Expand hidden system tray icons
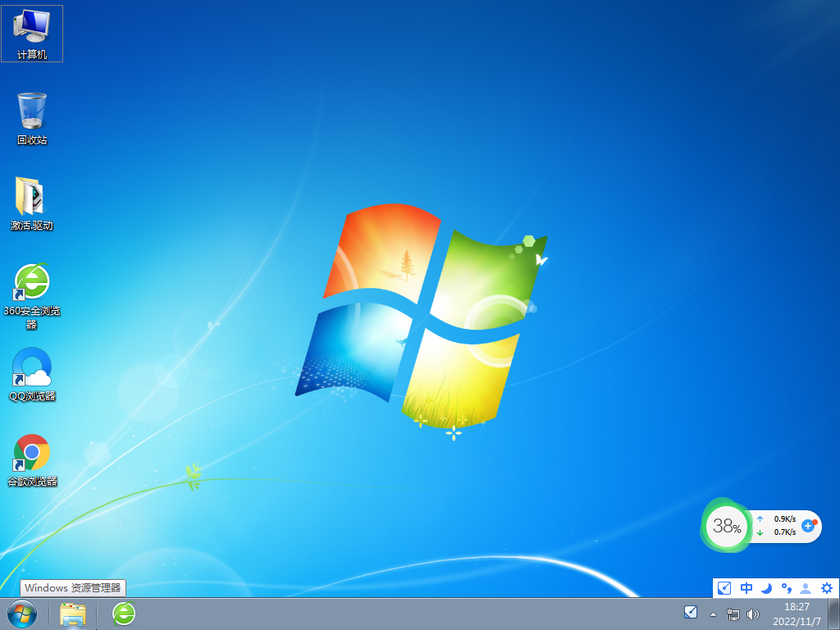The width and height of the screenshot is (840, 630). point(713,614)
